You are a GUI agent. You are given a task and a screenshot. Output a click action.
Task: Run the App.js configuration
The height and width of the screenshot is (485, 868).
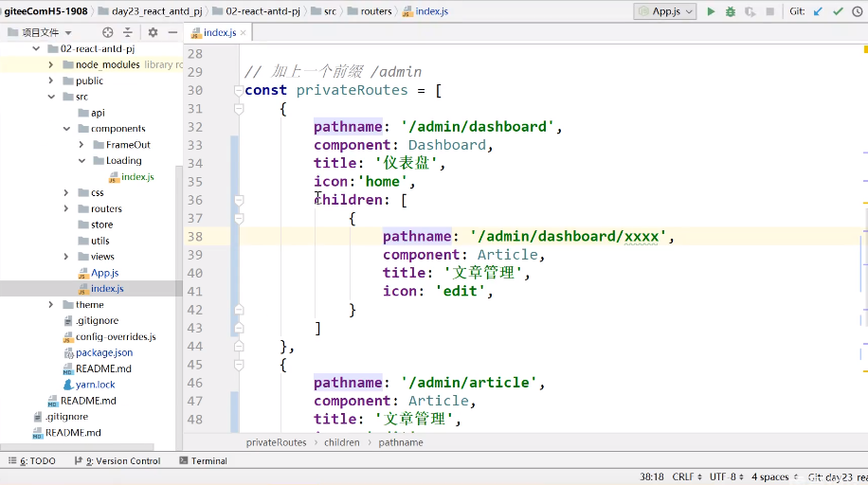click(711, 11)
